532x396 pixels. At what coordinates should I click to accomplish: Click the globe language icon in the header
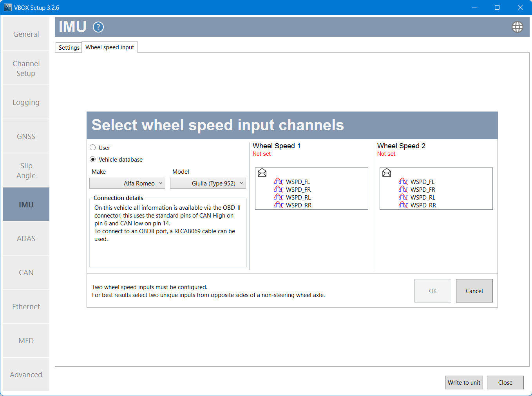tap(518, 27)
